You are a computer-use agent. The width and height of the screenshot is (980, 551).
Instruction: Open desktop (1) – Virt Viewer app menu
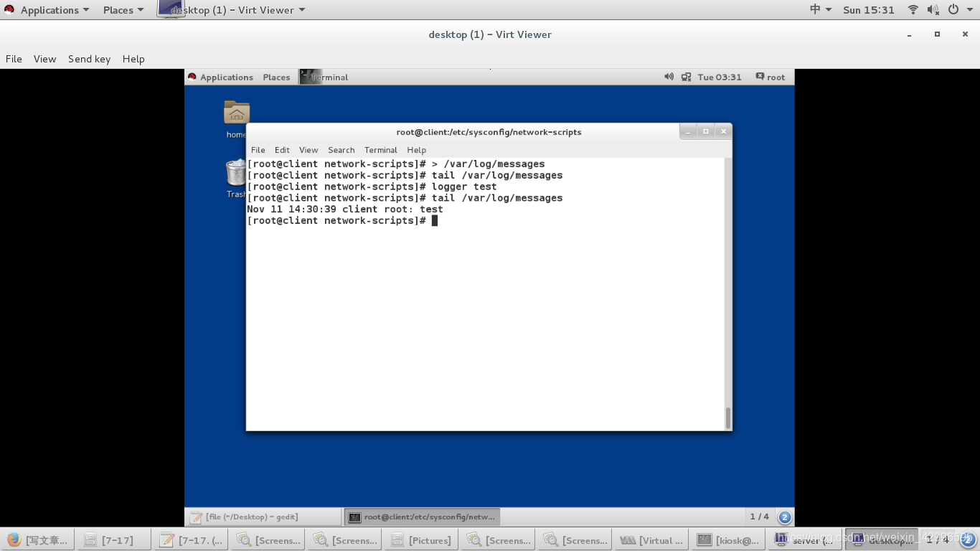click(x=232, y=10)
